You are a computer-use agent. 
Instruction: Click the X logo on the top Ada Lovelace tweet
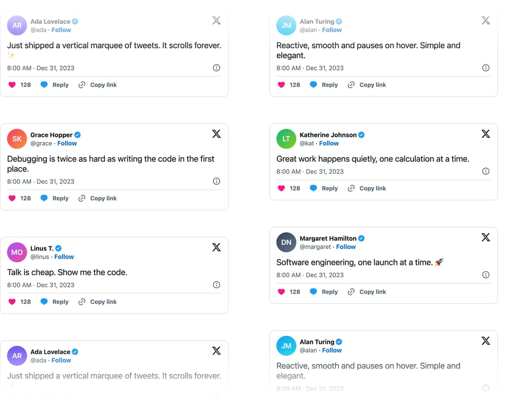point(216,21)
